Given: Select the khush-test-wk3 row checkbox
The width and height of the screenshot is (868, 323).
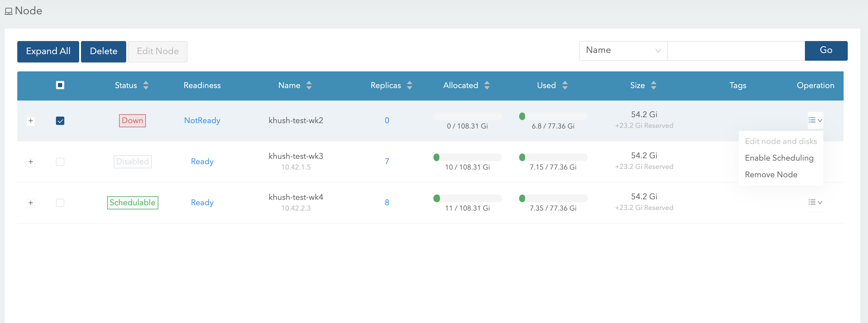Looking at the screenshot, I should click(60, 162).
